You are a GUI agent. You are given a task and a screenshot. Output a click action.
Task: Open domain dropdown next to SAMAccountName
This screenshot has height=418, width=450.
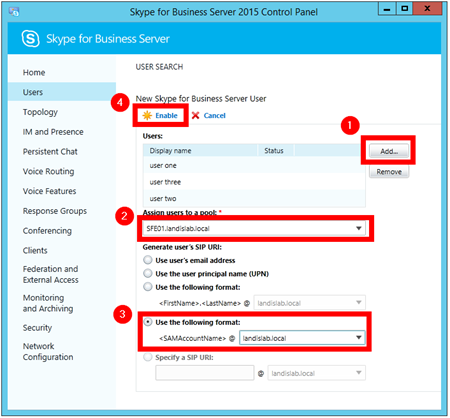(302, 338)
